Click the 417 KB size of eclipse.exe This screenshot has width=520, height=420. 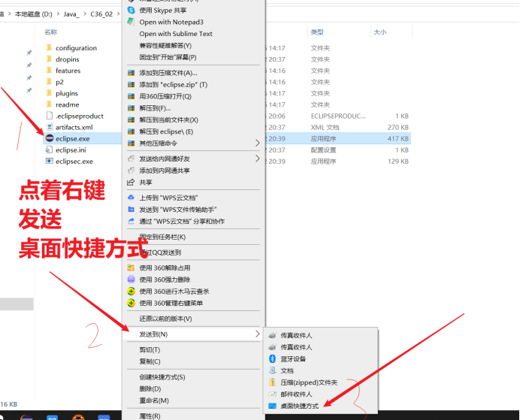pyautogui.click(x=398, y=138)
